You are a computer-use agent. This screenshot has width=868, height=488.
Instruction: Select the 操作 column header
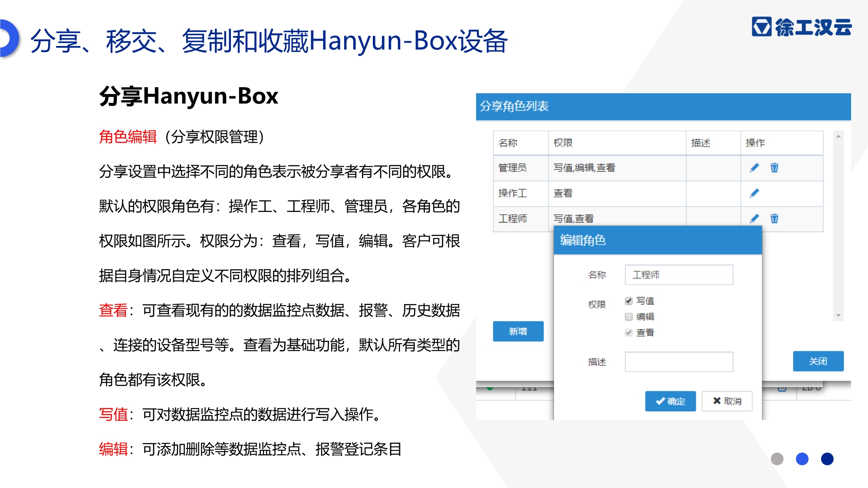point(782,143)
